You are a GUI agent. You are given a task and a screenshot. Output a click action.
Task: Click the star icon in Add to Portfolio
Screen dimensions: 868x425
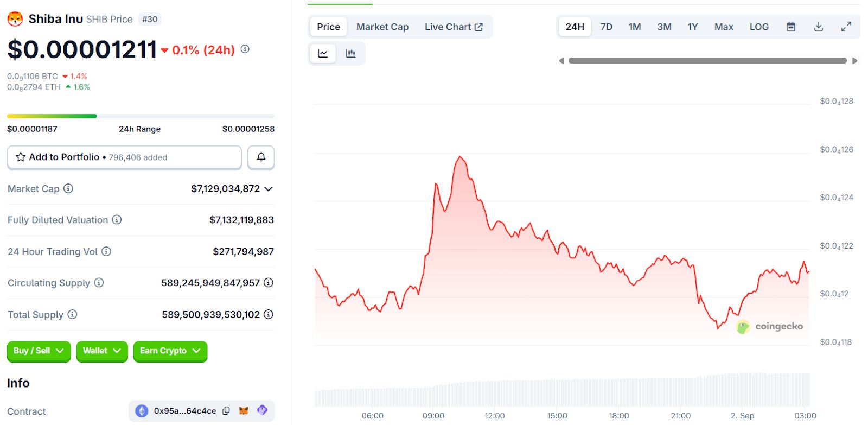coord(21,157)
